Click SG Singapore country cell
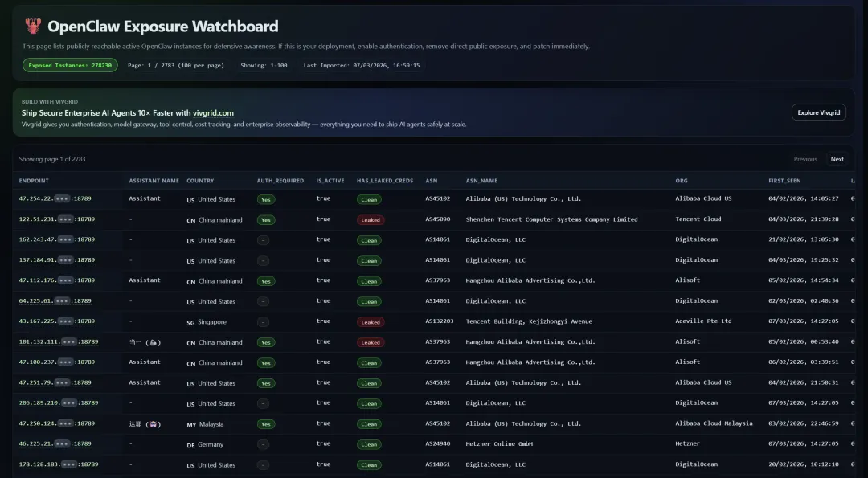Image resolution: width=868 pixels, height=478 pixels. [207, 322]
